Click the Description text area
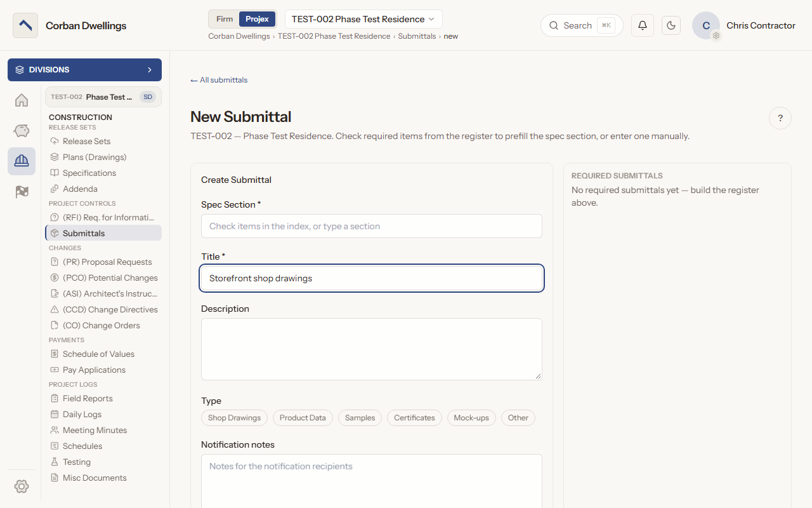The height and width of the screenshot is (508, 812). pyautogui.click(x=372, y=349)
